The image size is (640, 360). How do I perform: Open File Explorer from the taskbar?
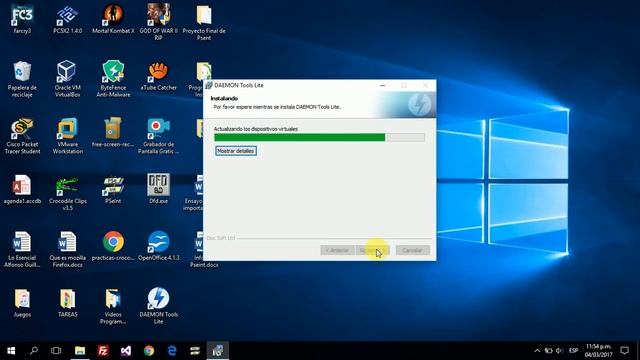pos(80,350)
